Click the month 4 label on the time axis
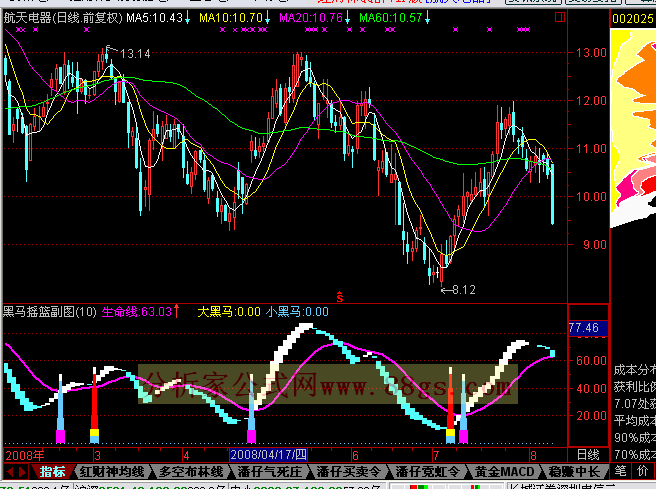 pos(186,455)
